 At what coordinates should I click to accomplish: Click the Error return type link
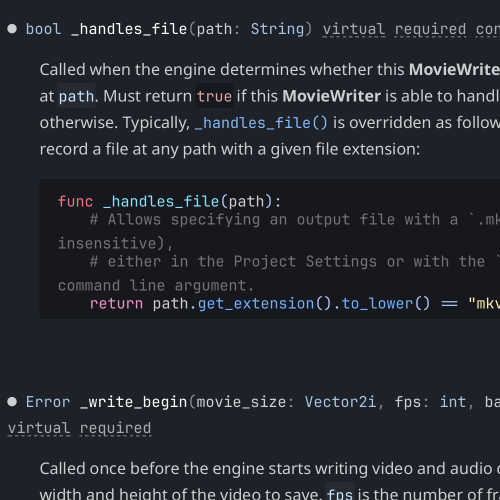tap(48, 402)
